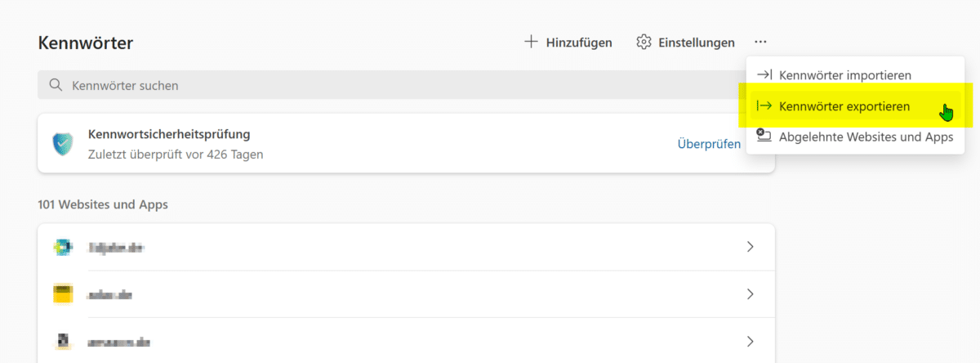
Task: Expand the first website entry chevron
Action: [750, 247]
